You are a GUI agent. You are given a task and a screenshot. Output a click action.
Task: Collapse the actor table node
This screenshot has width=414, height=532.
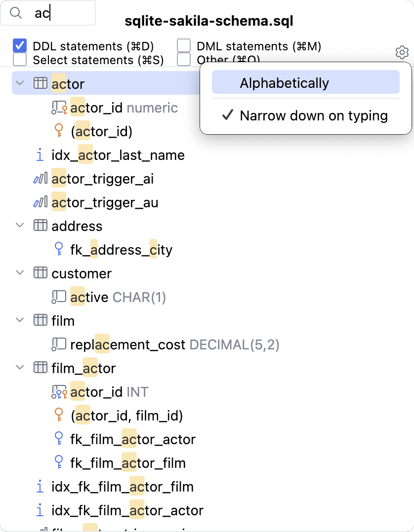click(19, 83)
